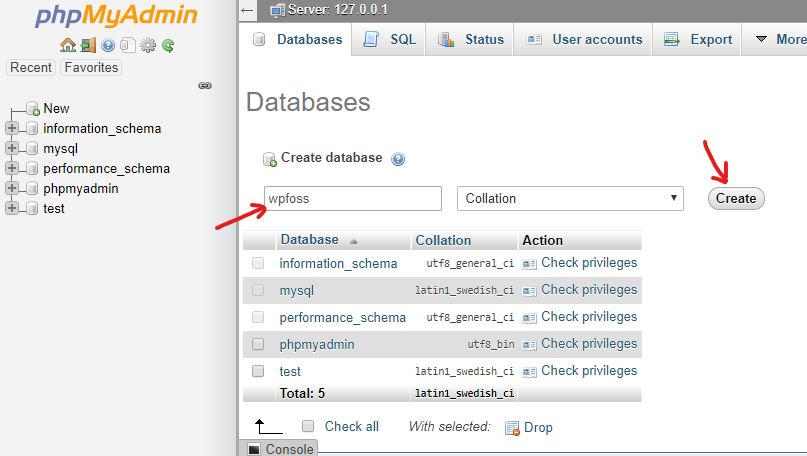Select New in the navigation tree
Screen dimensions: 807x456
tap(56, 109)
